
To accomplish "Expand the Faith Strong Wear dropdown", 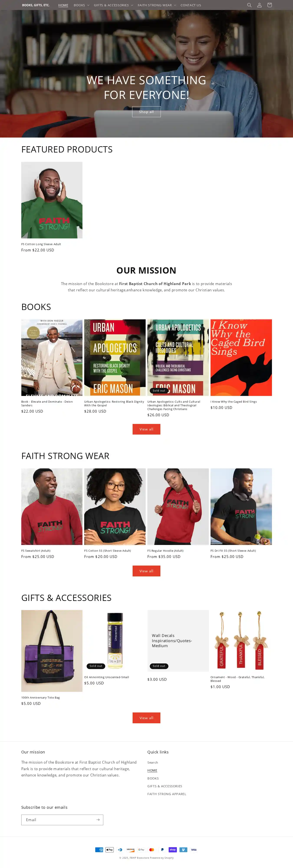I will click(x=157, y=5).
